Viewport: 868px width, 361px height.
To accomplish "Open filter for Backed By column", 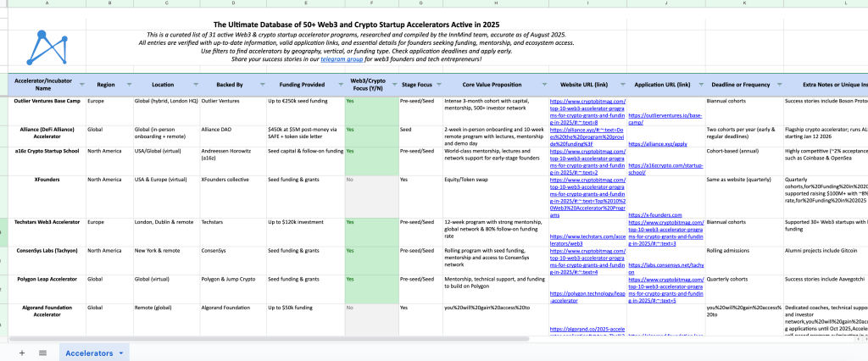I will [263, 85].
